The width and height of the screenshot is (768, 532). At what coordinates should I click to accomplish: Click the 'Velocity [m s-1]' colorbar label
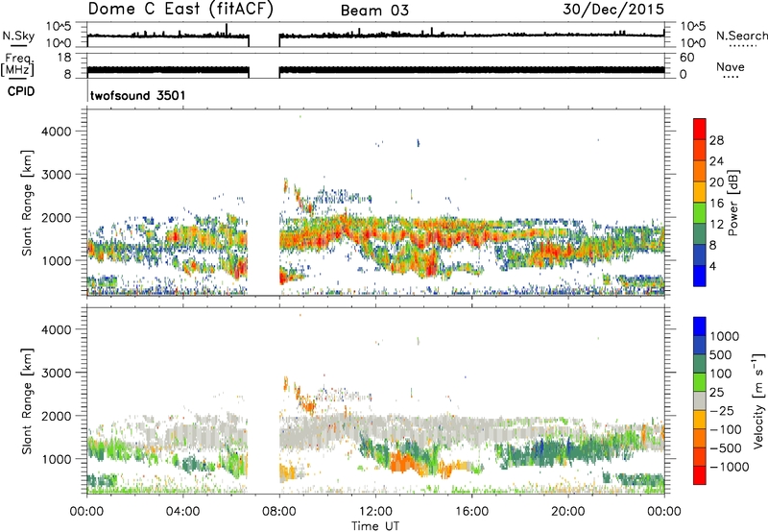point(758,400)
